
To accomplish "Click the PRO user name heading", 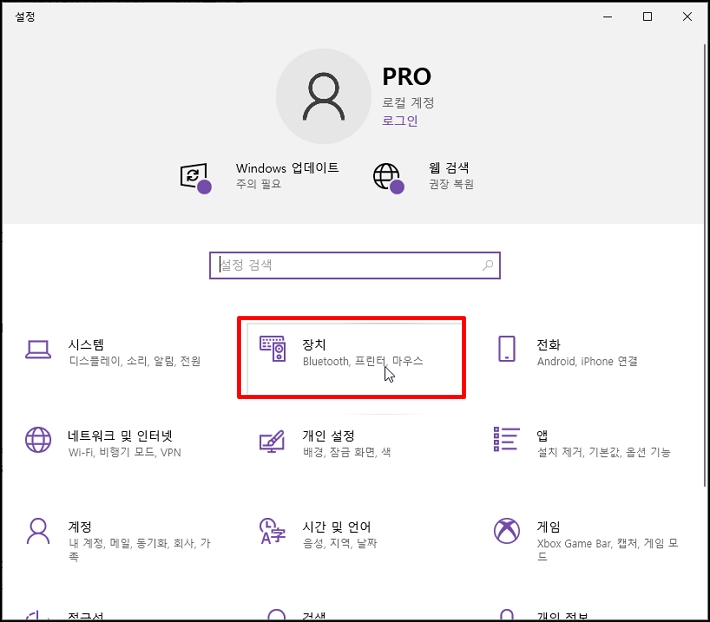I will 407,77.
